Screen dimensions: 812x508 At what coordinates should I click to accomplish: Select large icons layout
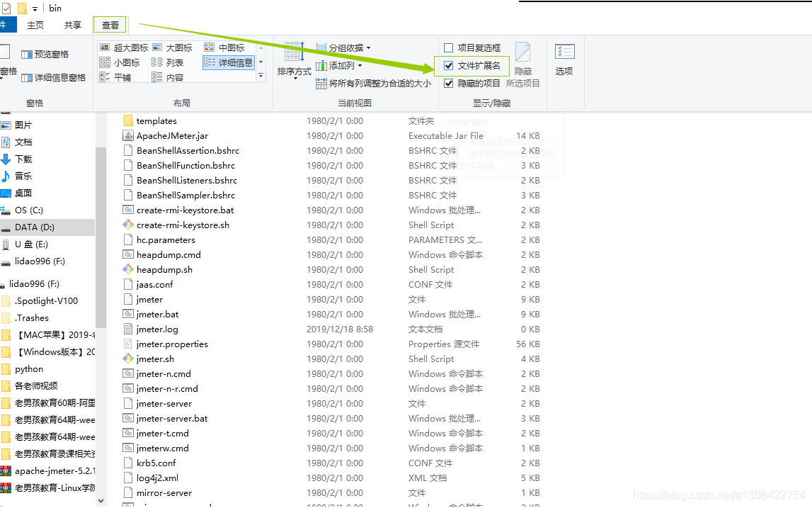coord(173,47)
